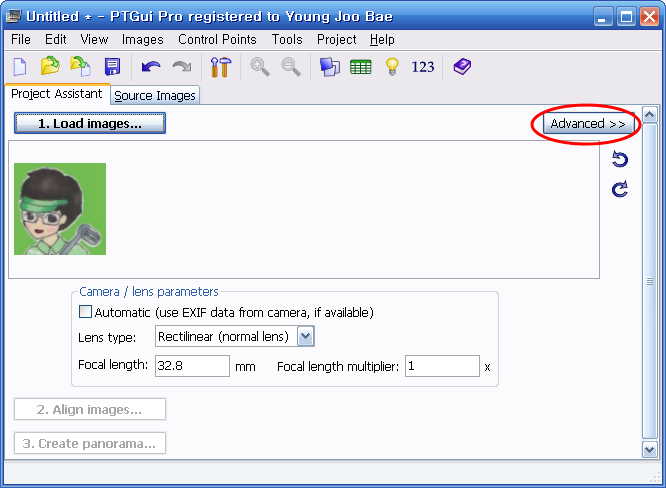666x488 pixels.
Task: Click the Zoom out magnifier icon
Action: (291, 67)
